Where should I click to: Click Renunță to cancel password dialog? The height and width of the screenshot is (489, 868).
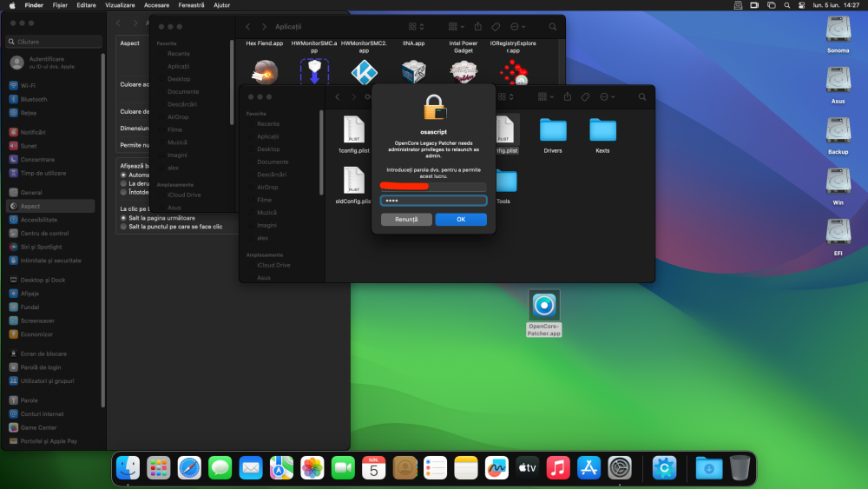tap(406, 219)
